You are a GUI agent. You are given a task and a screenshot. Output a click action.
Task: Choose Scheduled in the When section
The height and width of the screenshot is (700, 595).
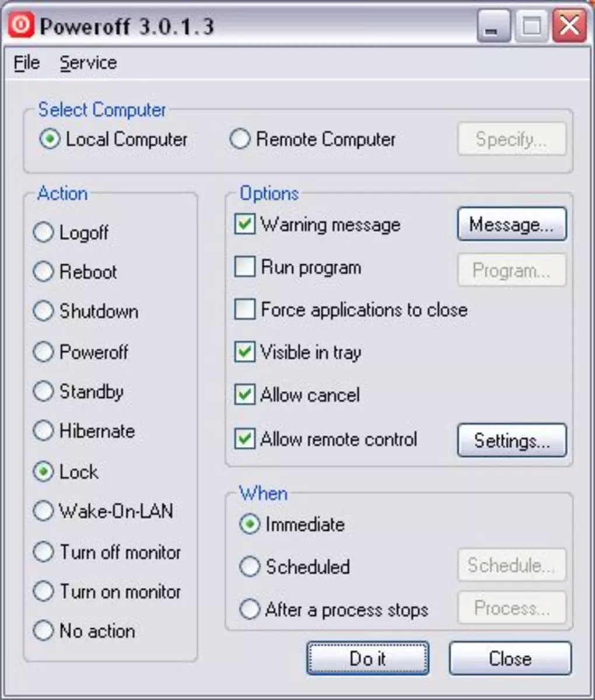pyautogui.click(x=250, y=566)
